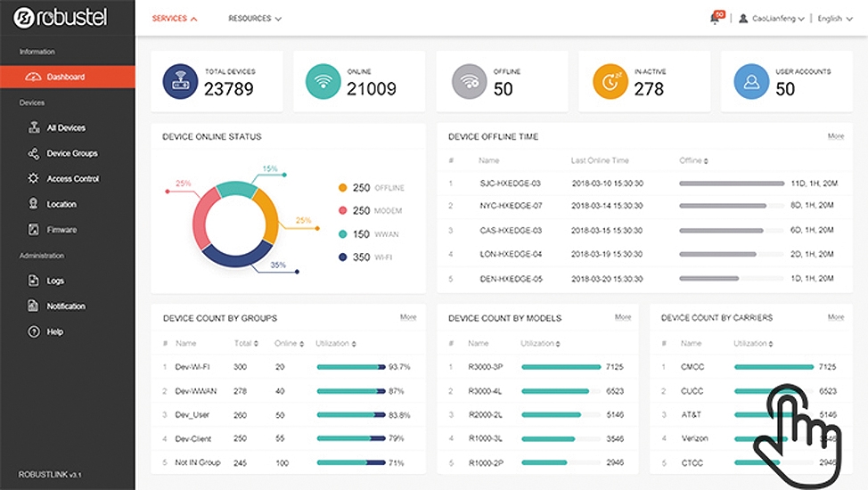Select the Dev_User group row
Screen dimensions: 868x490
[x=289, y=414]
